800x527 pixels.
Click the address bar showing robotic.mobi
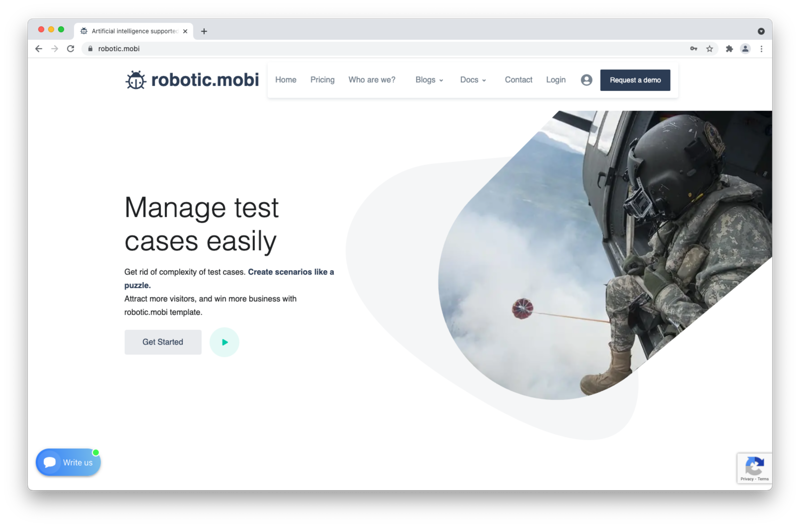click(380, 48)
